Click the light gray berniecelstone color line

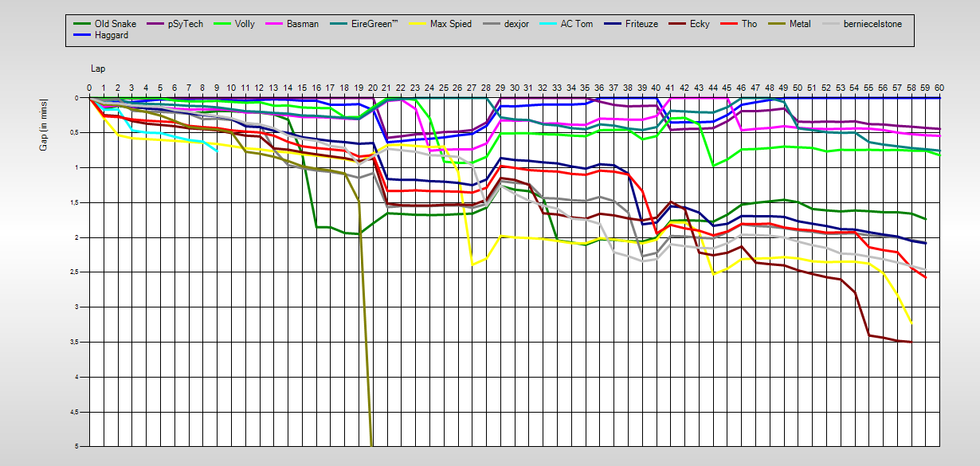831,24
